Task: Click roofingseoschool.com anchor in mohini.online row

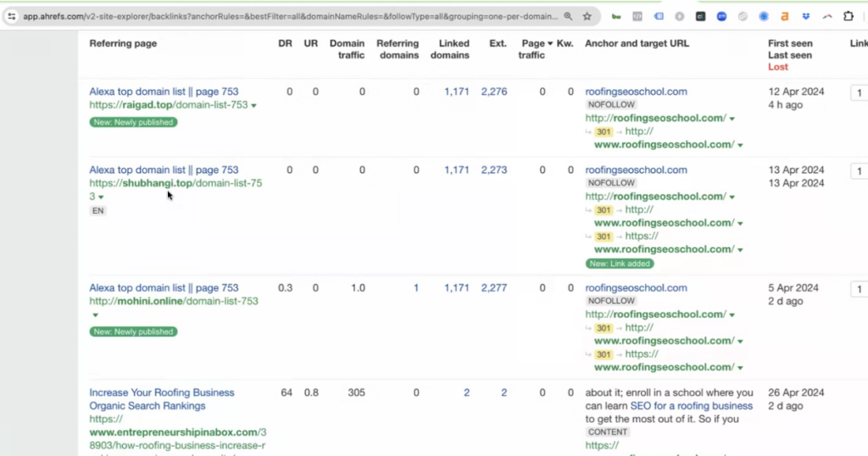Action: tap(636, 288)
